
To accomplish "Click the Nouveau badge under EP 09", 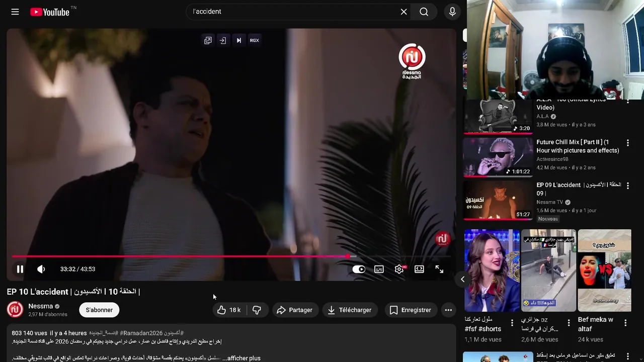I will pyautogui.click(x=548, y=219).
